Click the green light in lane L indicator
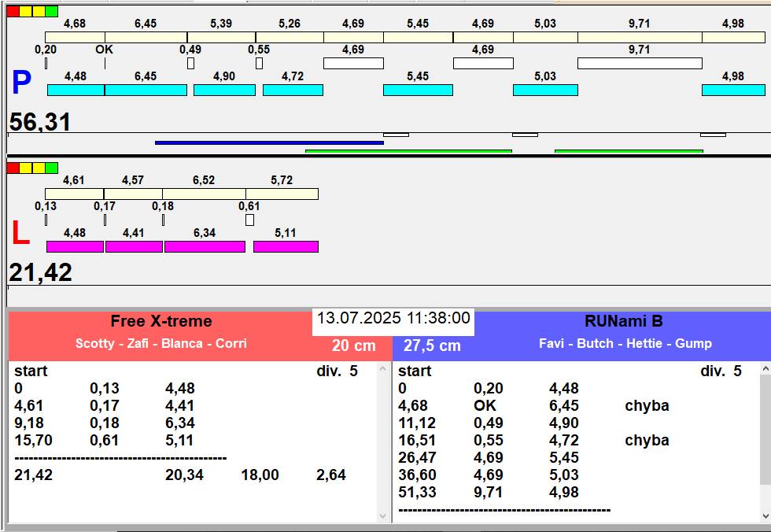The height and width of the screenshot is (532, 771). point(52,168)
